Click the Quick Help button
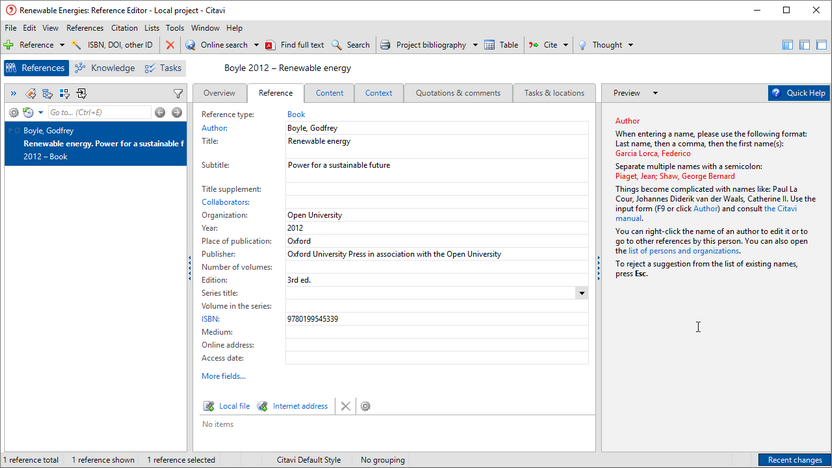Image resolution: width=832 pixels, height=468 pixels. [799, 93]
